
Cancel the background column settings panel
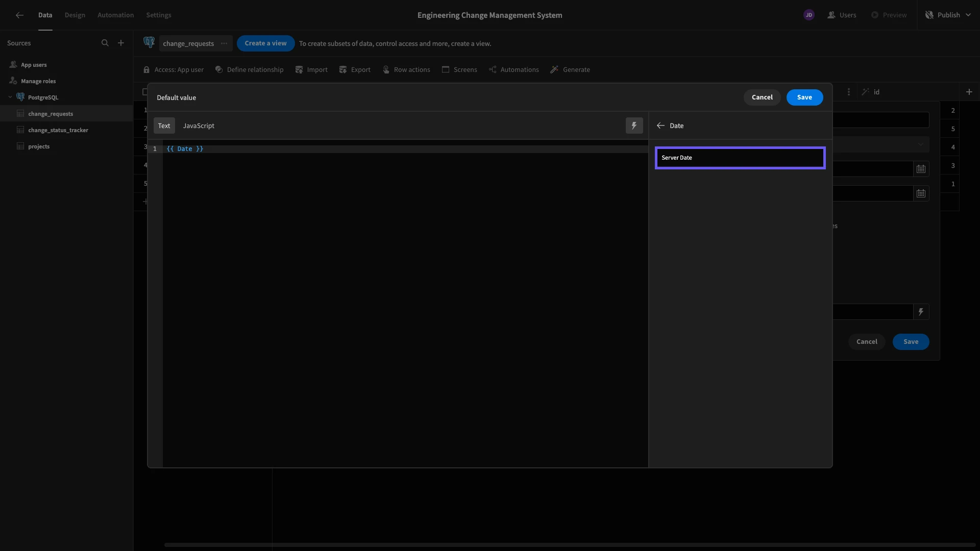coord(867,342)
